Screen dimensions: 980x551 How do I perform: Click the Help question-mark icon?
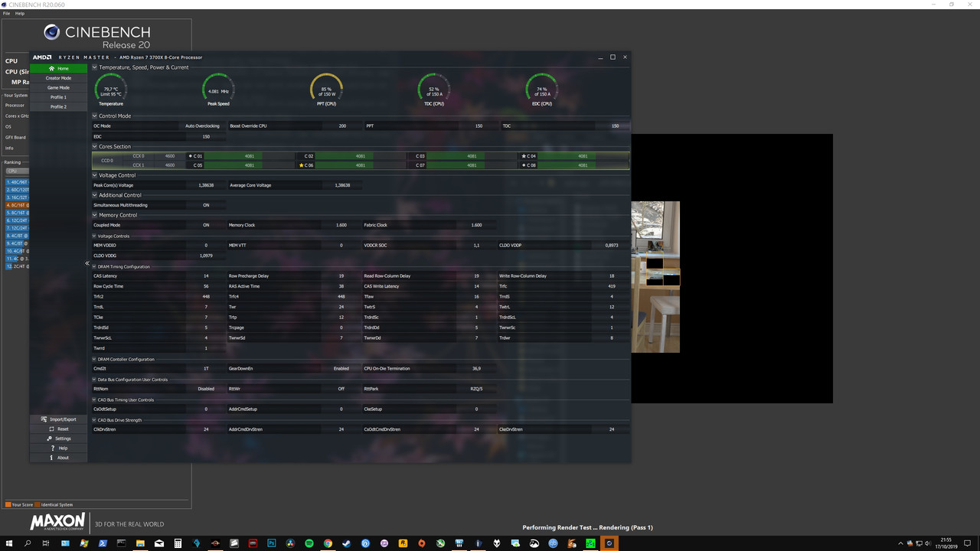pyautogui.click(x=51, y=448)
